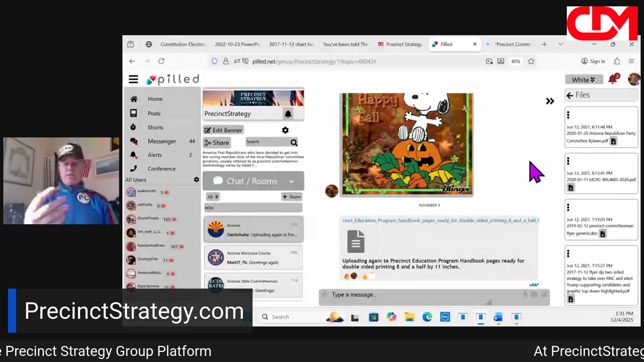Open the Happy Fall Snoopy image
Screen dimensions: 644x362
[407, 144]
